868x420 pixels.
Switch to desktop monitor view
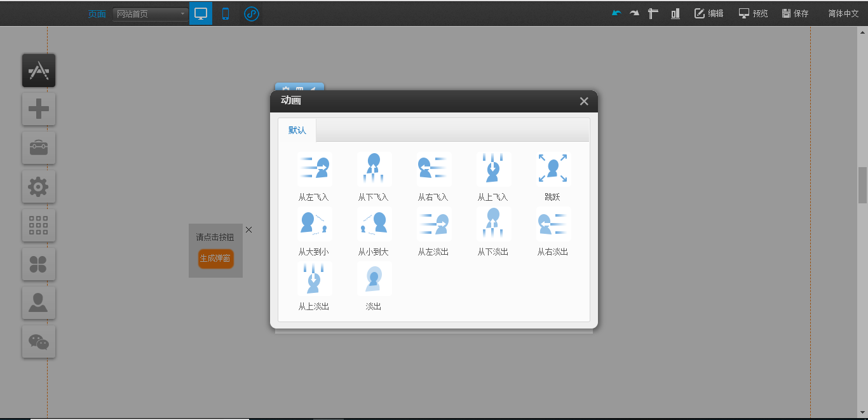tap(201, 13)
